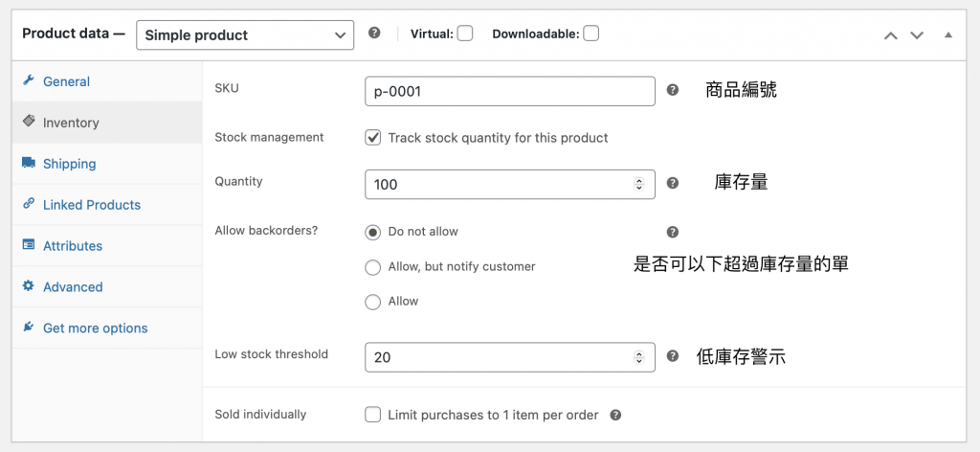The height and width of the screenshot is (452, 980).
Task: Tick the Downloadable checkbox
Action: click(x=590, y=34)
